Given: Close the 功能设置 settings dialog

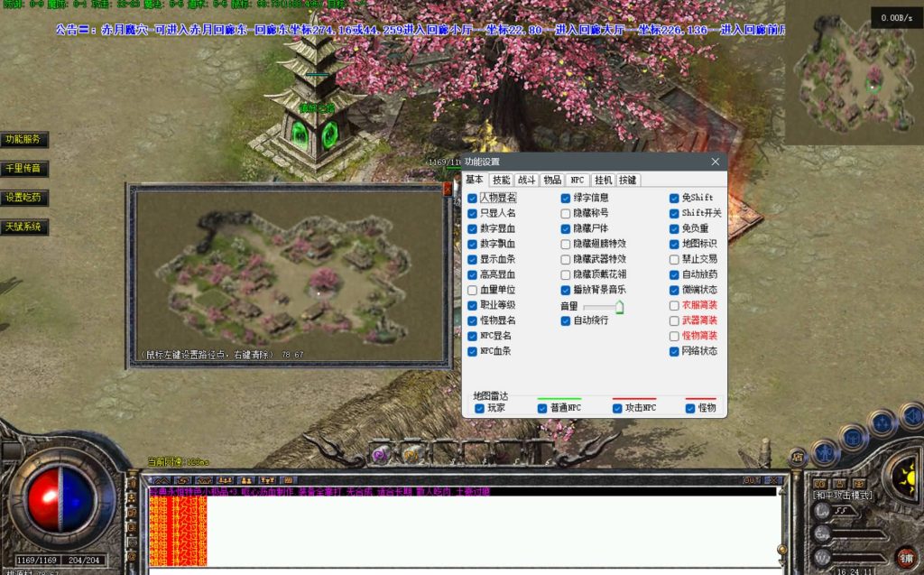Looking at the screenshot, I should coord(716,162).
